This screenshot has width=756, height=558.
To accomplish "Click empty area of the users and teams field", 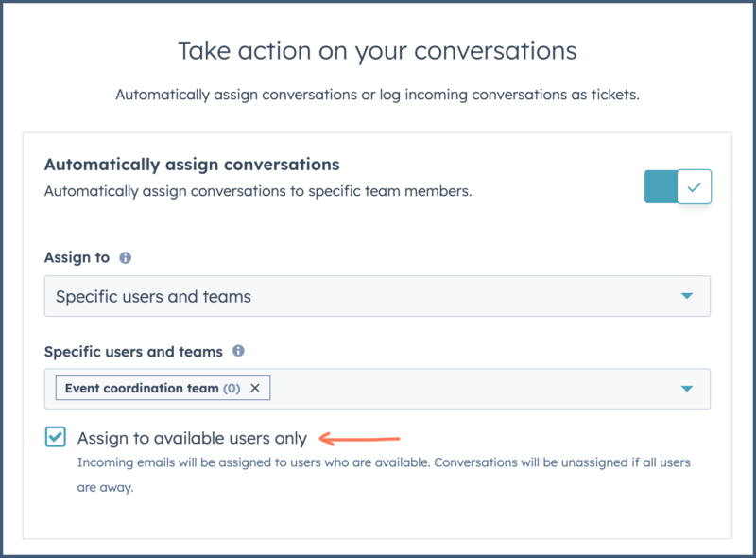I will click(x=472, y=389).
